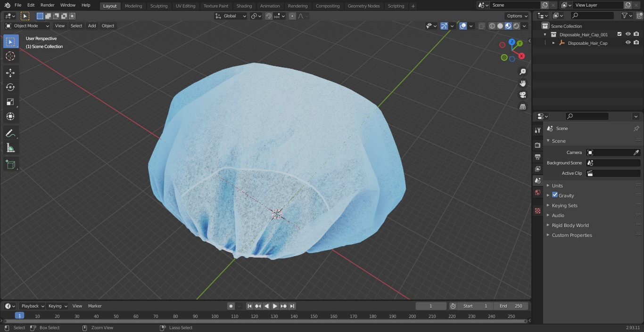This screenshot has height=332, width=644.
Task: Open the Tool properties tab
Action: (537, 130)
